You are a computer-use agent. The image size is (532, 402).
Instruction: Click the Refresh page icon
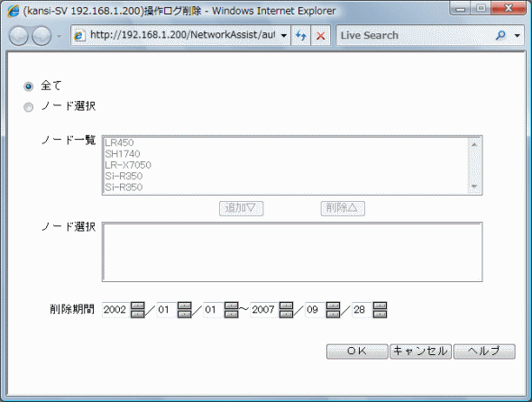[x=300, y=35]
